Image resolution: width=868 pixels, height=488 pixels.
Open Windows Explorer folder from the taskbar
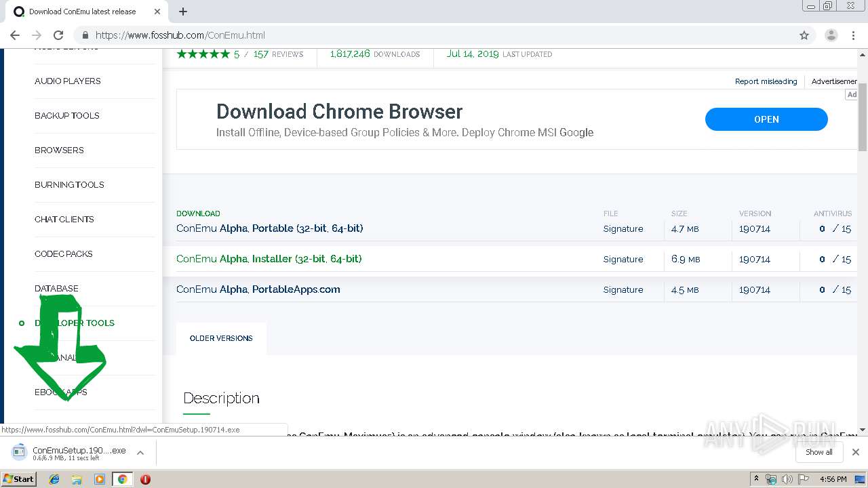pyautogui.click(x=77, y=479)
